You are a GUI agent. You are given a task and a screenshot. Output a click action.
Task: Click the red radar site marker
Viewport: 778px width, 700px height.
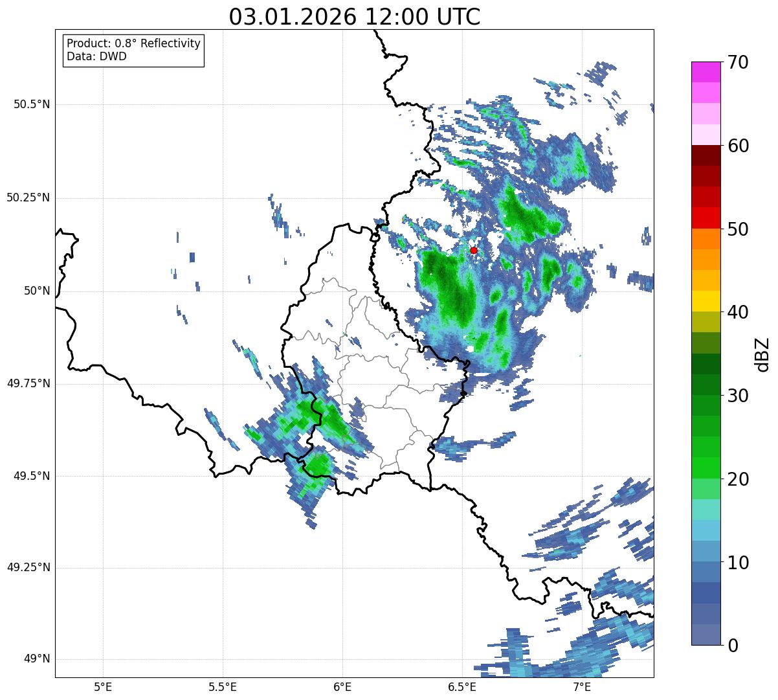474,250
